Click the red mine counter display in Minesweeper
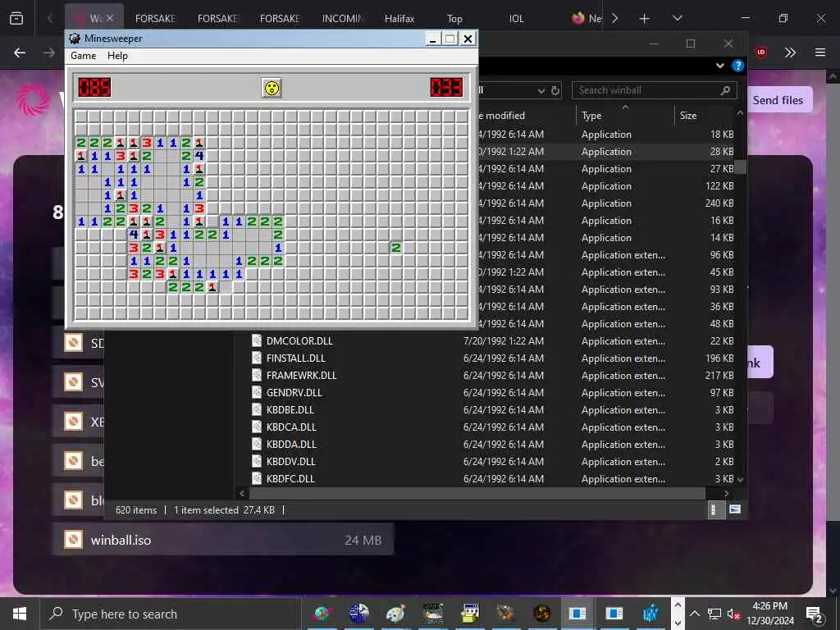Image resolution: width=840 pixels, height=630 pixels. click(95, 87)
